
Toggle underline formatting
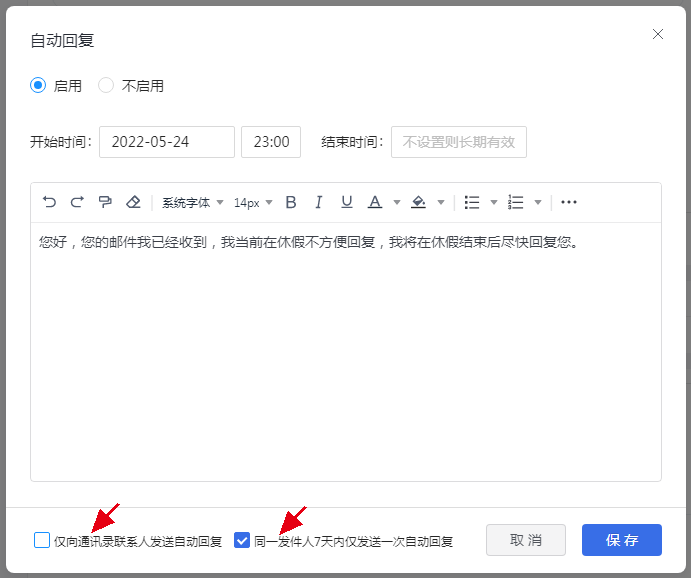pyautogui.click(x=347, y=202)
